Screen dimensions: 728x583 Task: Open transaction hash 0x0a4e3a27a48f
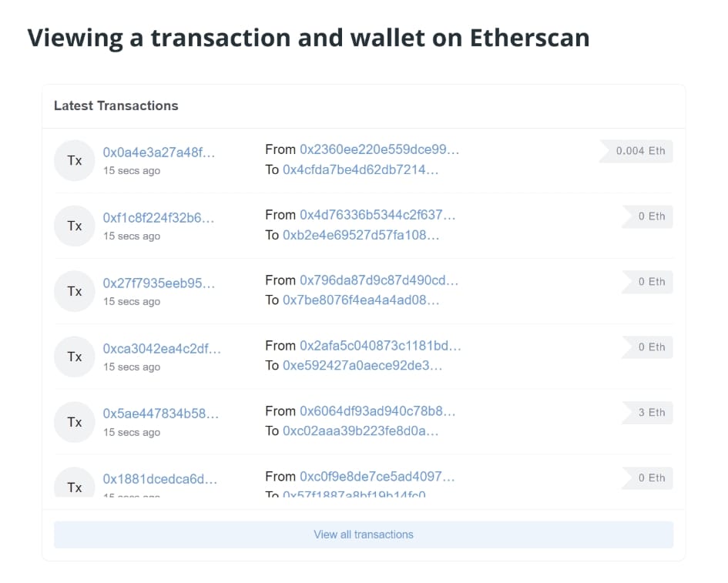(x=159, y=153)
